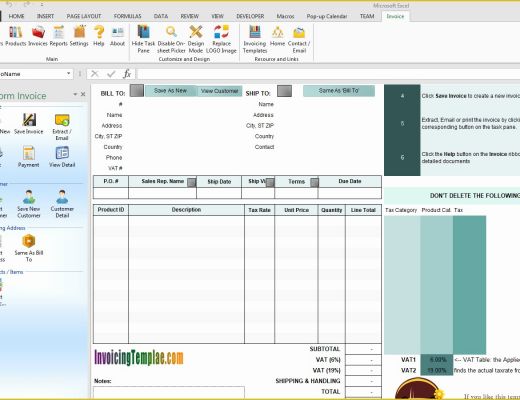
Task: Click the InvoicingTemplate.com logo
Action: 139,357
